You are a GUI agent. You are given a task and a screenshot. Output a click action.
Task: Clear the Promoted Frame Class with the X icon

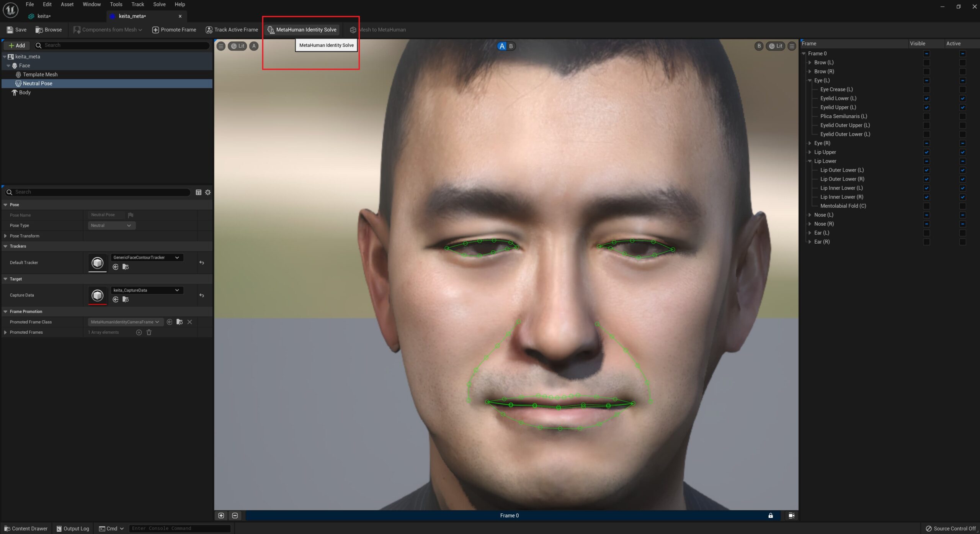(x=189, y=322)
